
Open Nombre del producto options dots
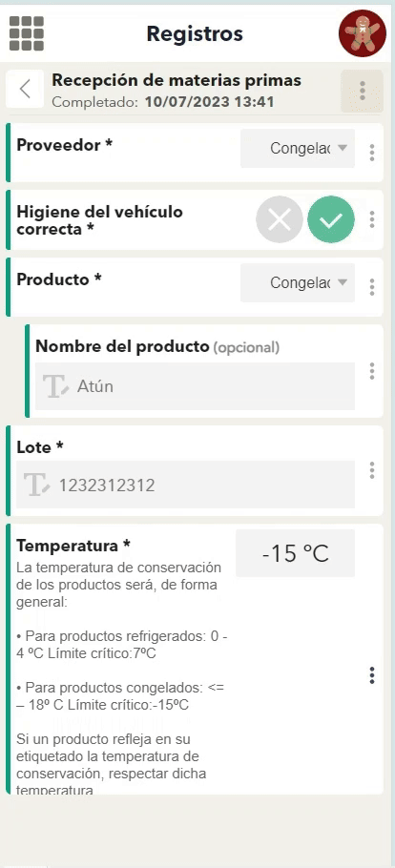[372, 371]
